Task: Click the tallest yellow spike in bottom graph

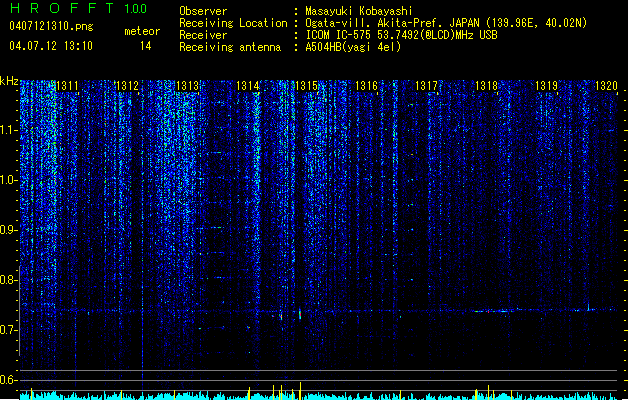Action: click(300, 391)
